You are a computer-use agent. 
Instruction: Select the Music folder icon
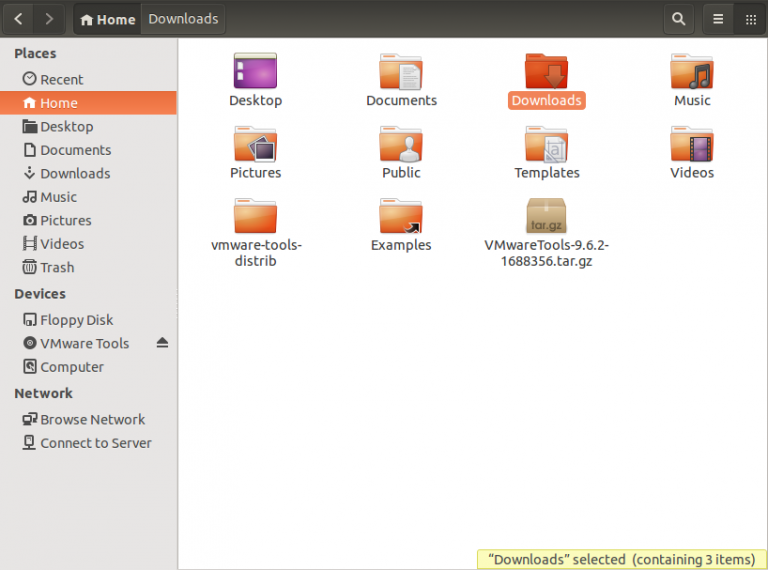point(692,72)
